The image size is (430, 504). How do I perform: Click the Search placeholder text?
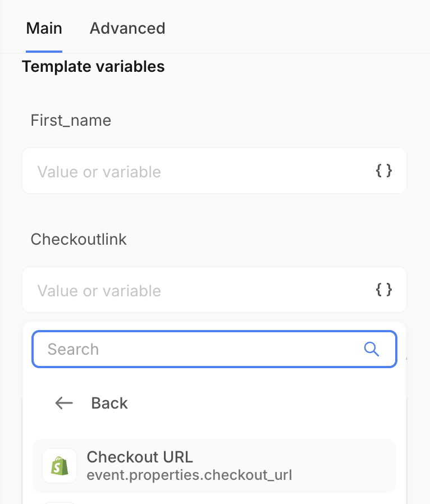73,349
